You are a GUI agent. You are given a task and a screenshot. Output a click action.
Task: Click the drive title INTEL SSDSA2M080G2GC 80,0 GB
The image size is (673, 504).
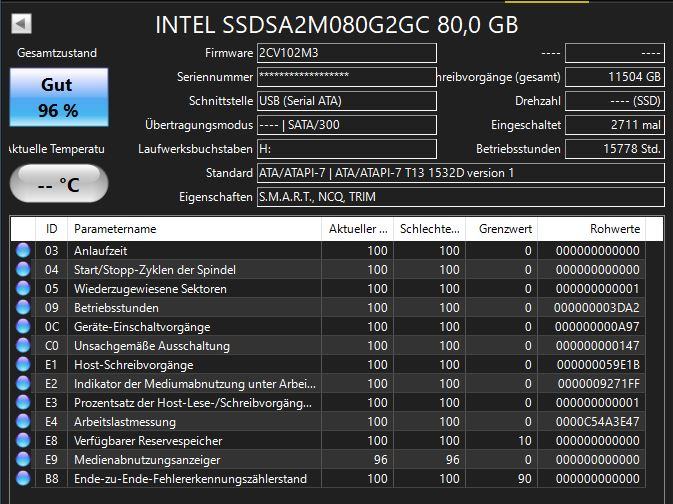click(336, 25)
